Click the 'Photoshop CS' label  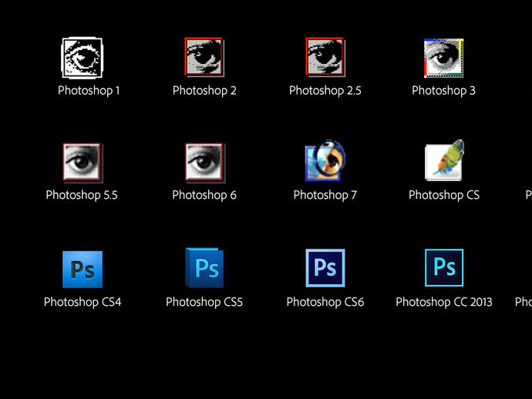(444, 195)
